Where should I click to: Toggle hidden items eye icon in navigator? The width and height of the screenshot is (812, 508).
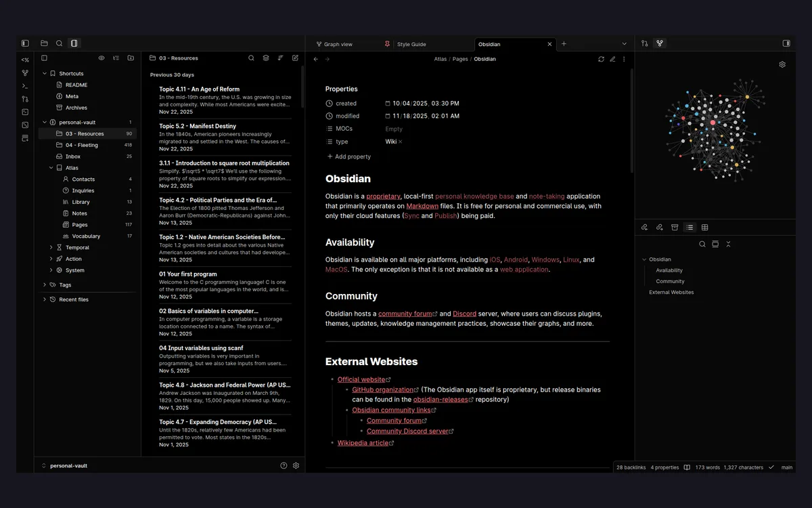[x=101, y=58]
